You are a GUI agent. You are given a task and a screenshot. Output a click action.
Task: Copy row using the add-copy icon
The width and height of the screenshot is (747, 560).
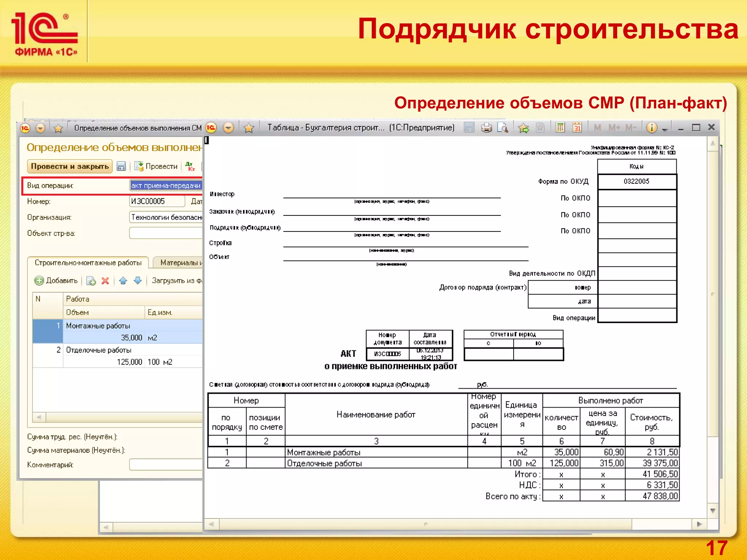coord(91,281)
